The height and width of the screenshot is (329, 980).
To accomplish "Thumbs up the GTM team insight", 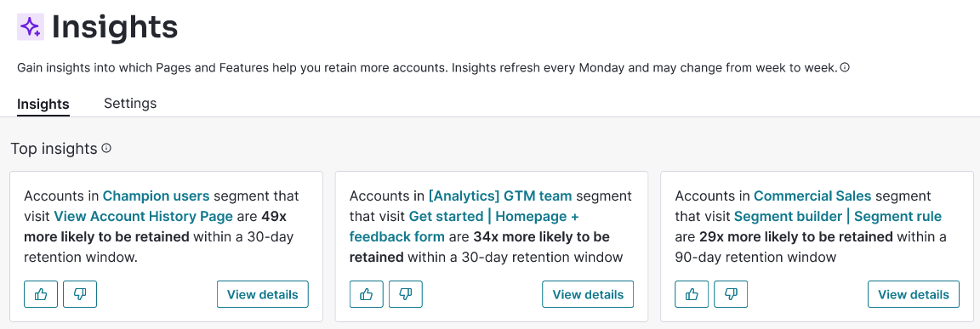I will [367, 294].
